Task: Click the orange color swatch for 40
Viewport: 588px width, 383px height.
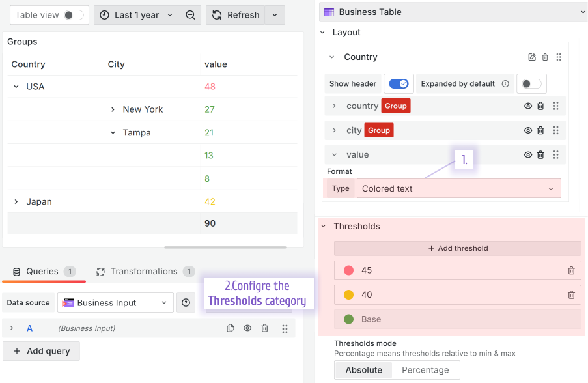Action: 348,295
